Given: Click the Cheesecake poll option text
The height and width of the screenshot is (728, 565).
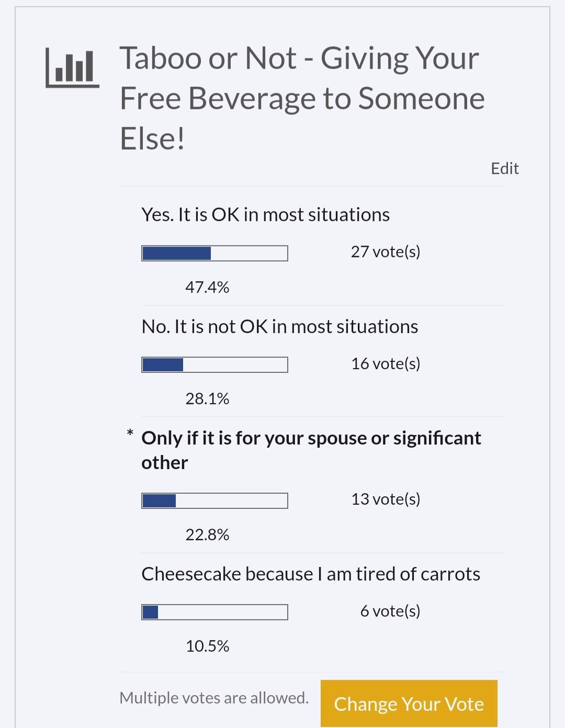Looking at the screenshot, I should pos(310,574).
